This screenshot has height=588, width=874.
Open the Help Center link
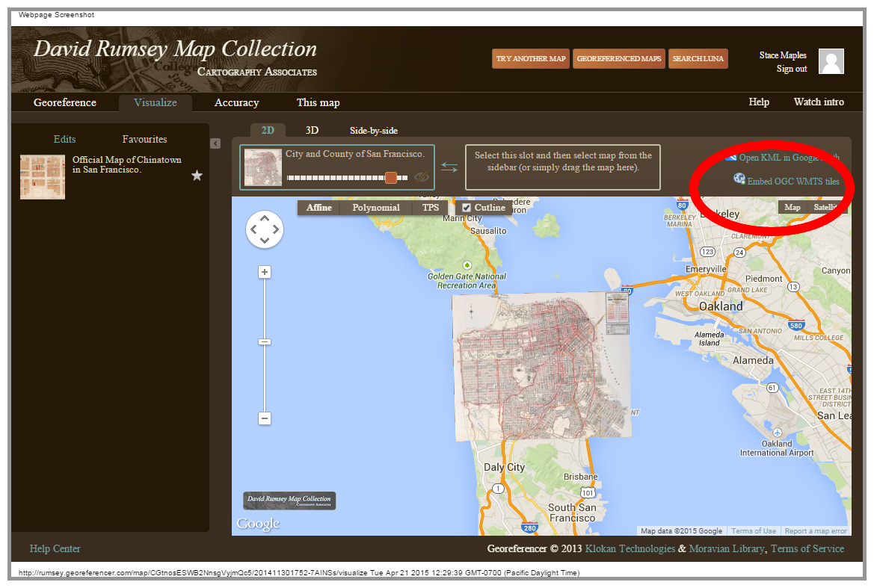[x=55, y=549]
